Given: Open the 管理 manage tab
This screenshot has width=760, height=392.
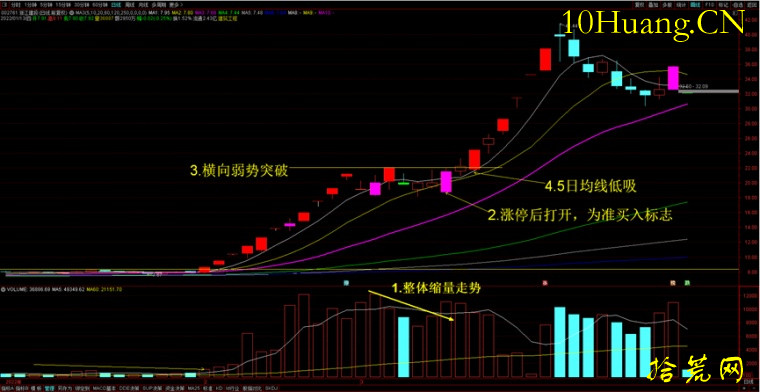Looking at the screenshot, I should [49, 388].
